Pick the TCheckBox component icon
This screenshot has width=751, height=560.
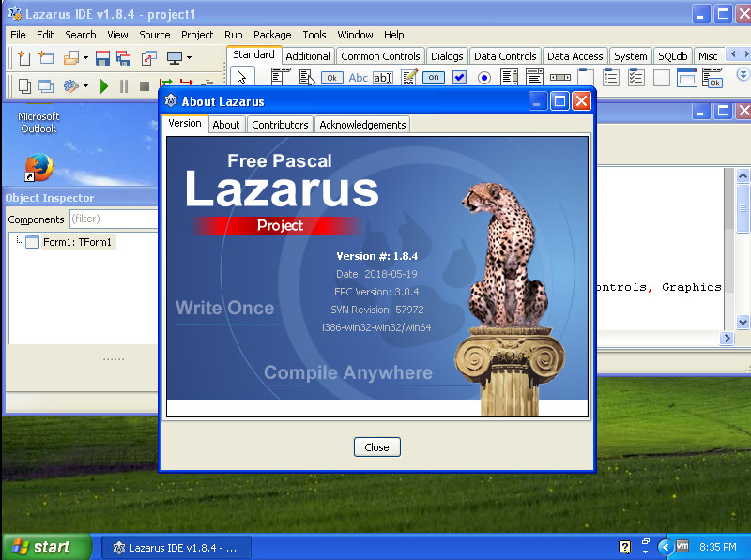pos(459,77)
